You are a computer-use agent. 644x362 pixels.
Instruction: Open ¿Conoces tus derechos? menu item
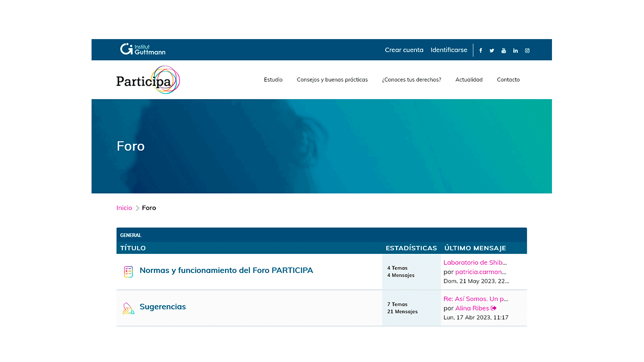411,80
